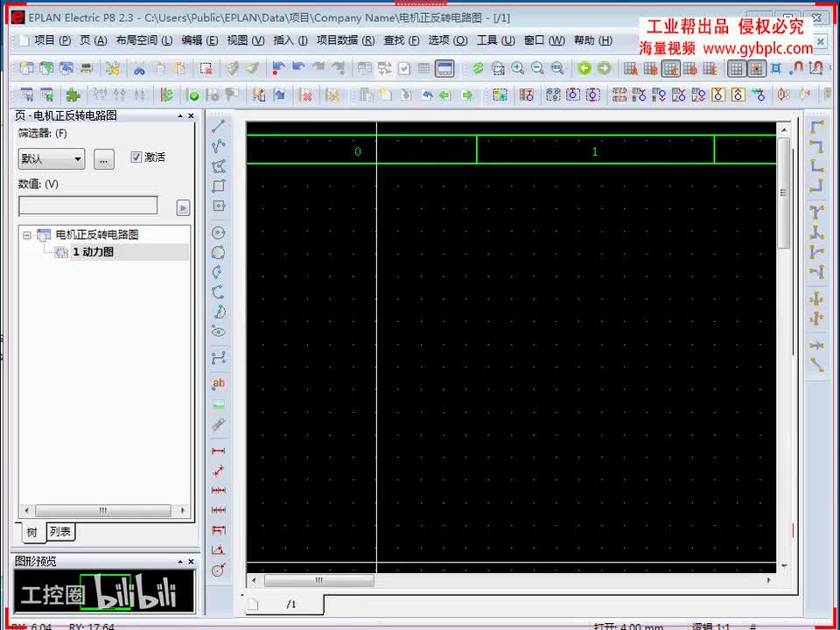The image size is (840, 630).
Task: Select the Aligned dimension tool
Action: [218, 471]
